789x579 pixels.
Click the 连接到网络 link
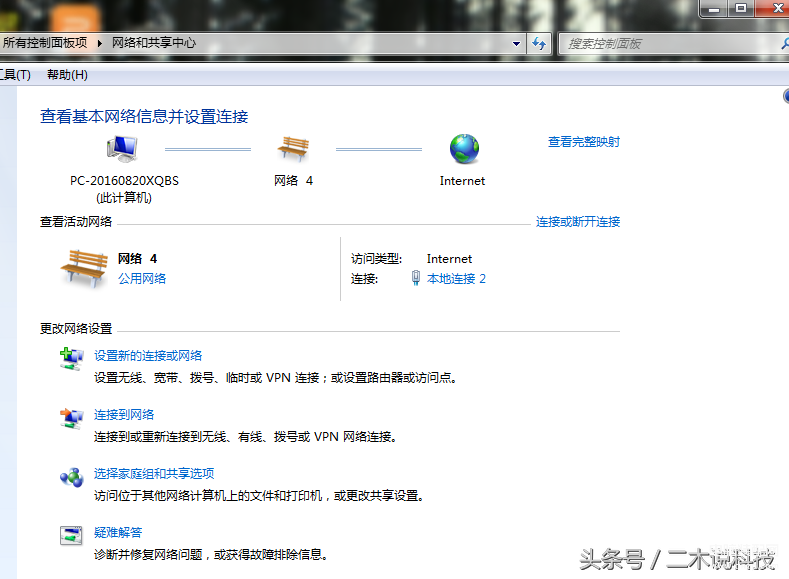coord(124,415)
